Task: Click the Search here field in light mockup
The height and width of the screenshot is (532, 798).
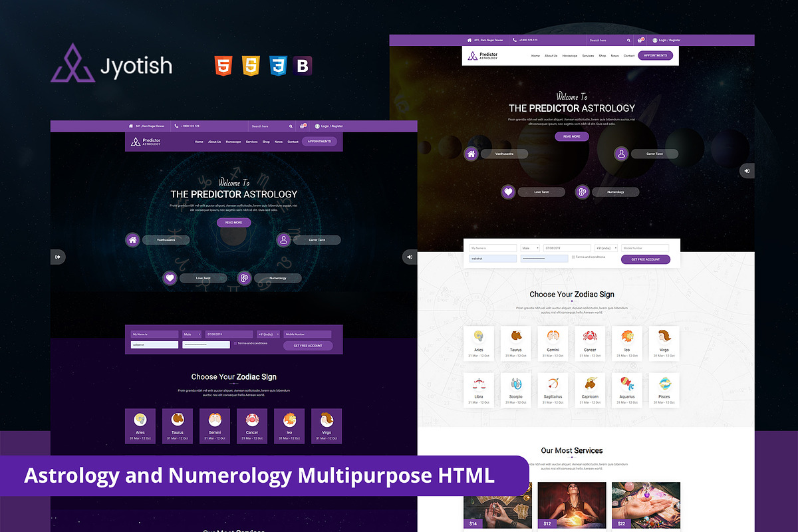Action: coord(605,40)
